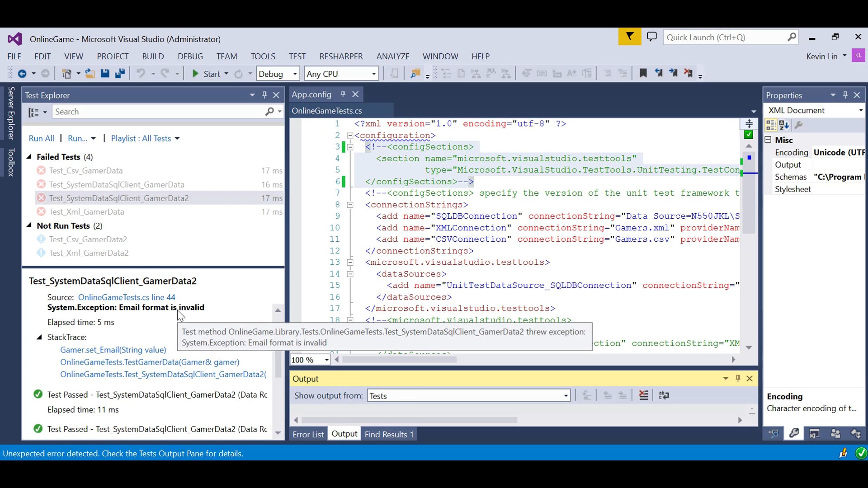
Task: Pin the App.config document tab
Action: 343,94
